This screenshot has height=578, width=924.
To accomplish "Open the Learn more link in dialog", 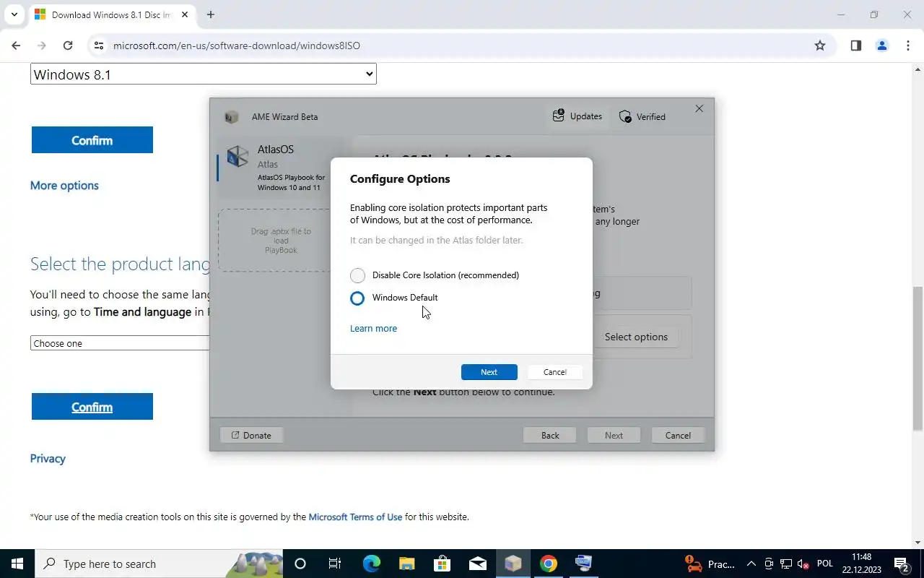I will (x=373, y=328).
